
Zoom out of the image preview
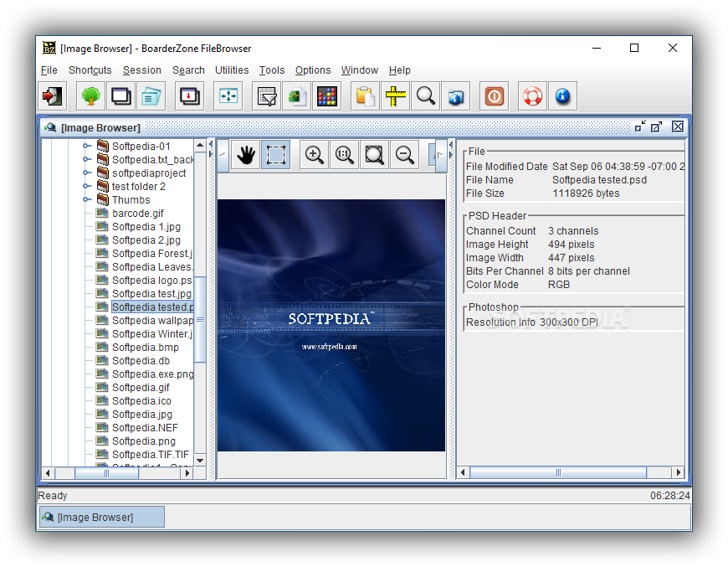404,155
